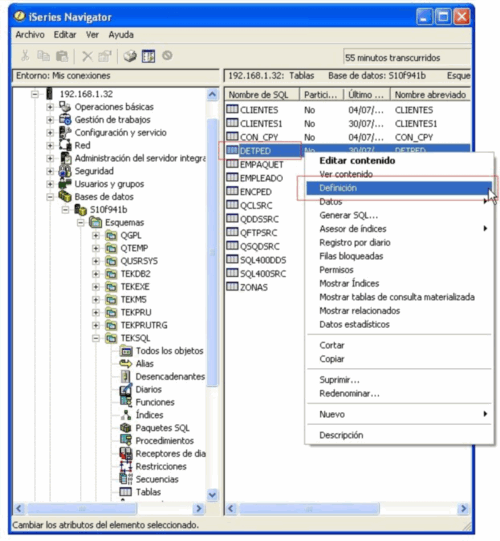
Task: Click the Seguridad icon in tree
Action: [65, 171]
